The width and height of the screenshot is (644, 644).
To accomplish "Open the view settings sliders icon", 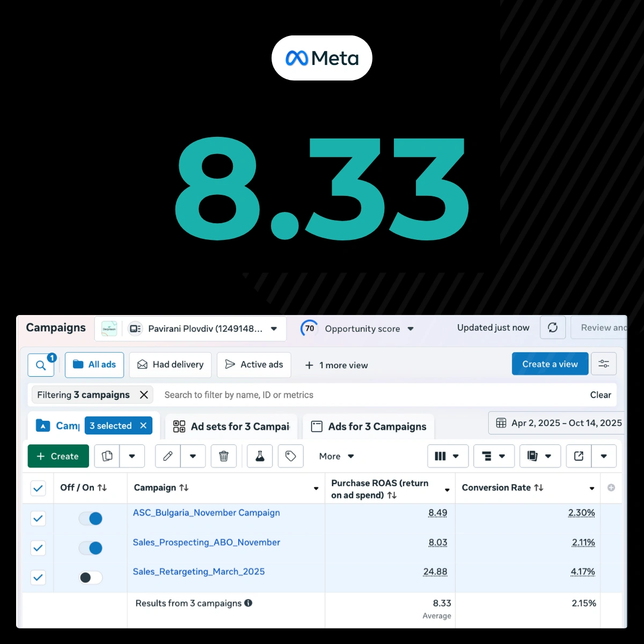I will coord(604,364).
